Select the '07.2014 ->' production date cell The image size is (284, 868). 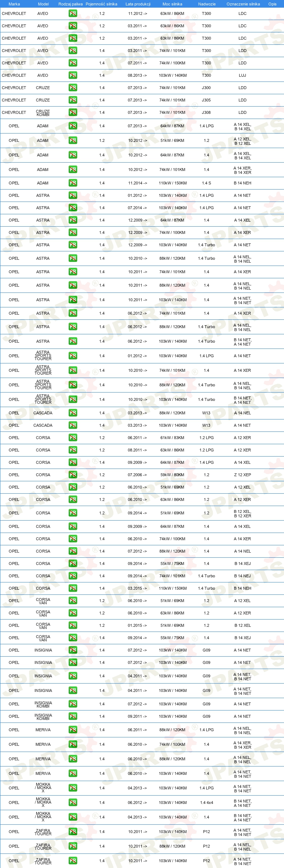pos(138,208)
